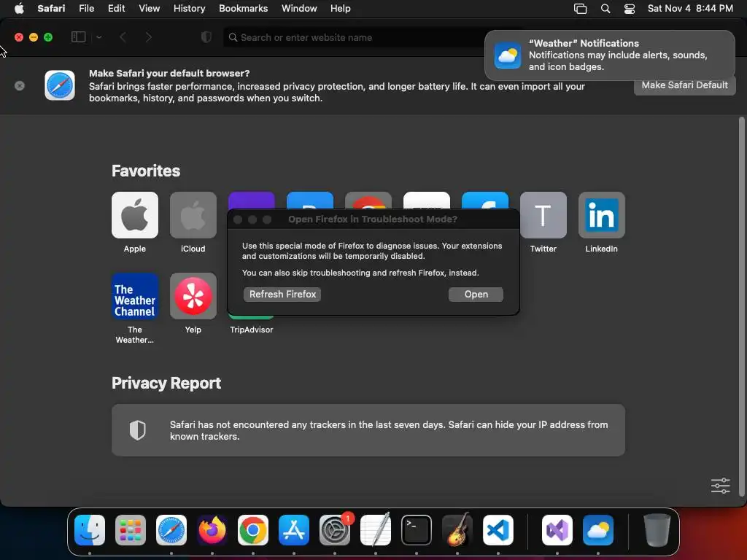Viewport: 747px width, 560px height.
Task: Open the Apple menu
Action: pyautogui.click(x=19, y=8)
